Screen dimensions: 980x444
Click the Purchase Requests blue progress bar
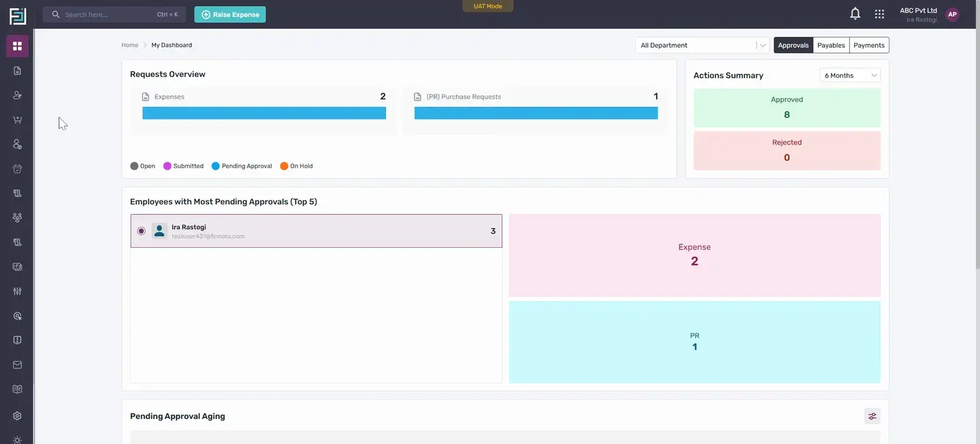pos(536,113)
